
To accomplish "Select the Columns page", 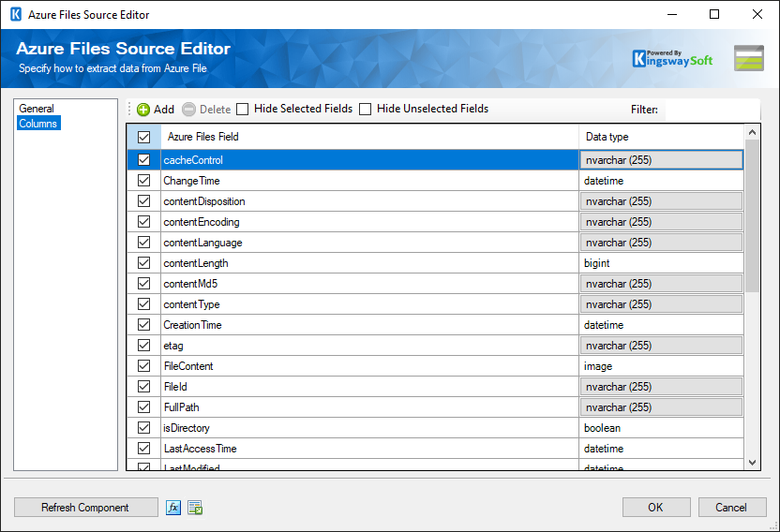I will point(38,124).
